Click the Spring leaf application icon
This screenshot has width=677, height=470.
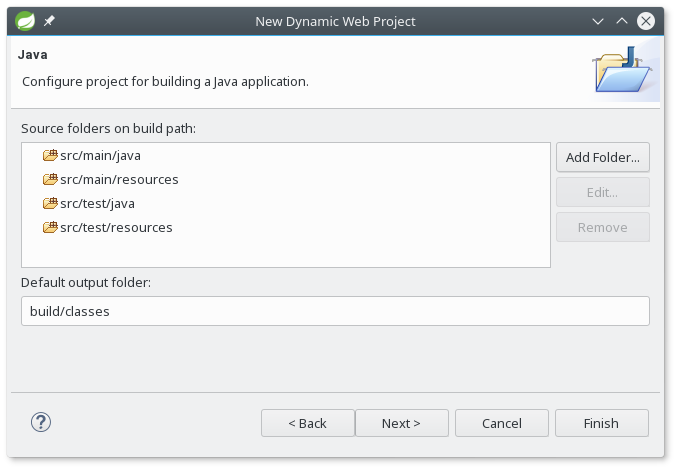click(x=25, y=21)
